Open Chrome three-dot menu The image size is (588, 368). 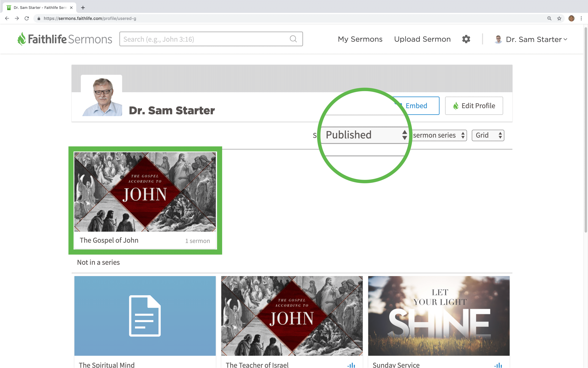[x=581, y=19]
